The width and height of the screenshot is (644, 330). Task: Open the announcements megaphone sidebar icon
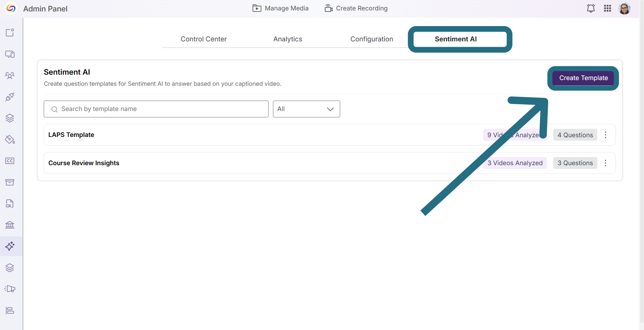point(10,289)
